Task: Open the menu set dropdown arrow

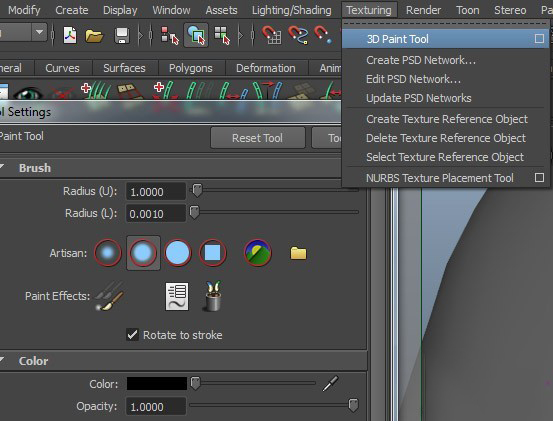Action: (40, 32)
